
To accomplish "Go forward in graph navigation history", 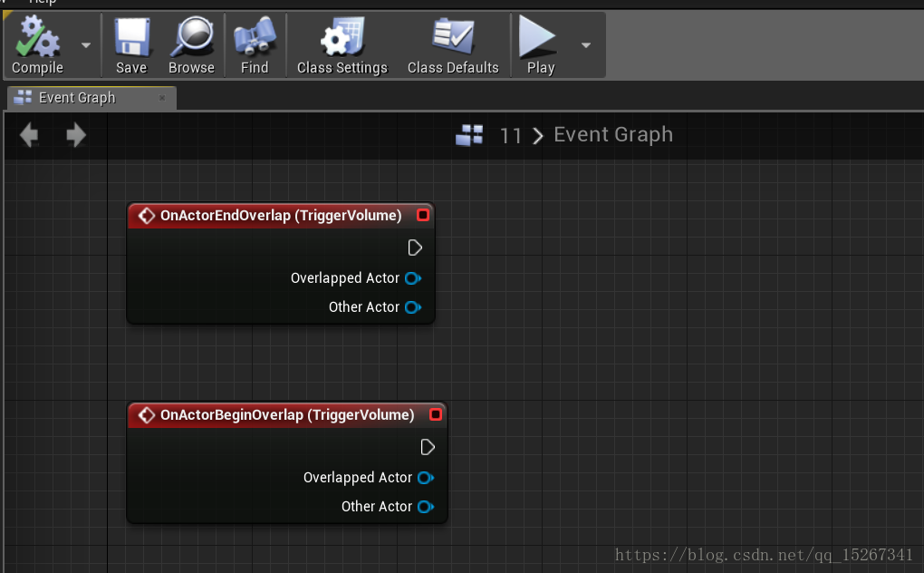I will pos(76,135).
